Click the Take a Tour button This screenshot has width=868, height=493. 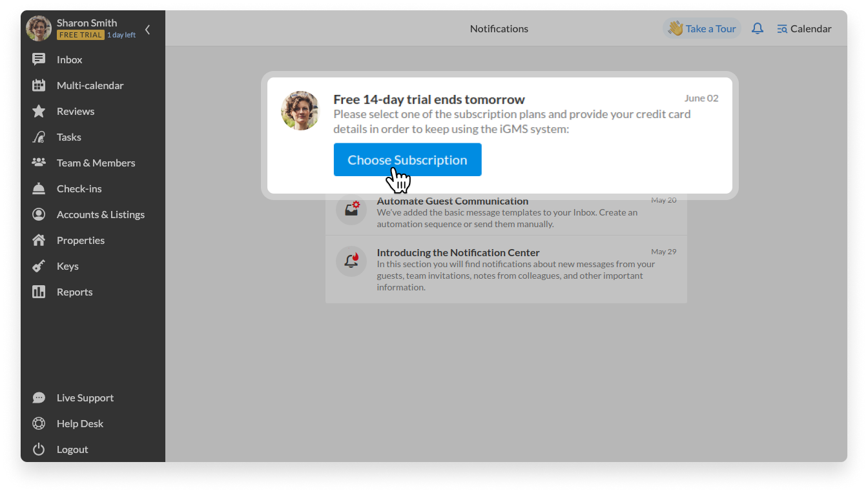[702, 28]
